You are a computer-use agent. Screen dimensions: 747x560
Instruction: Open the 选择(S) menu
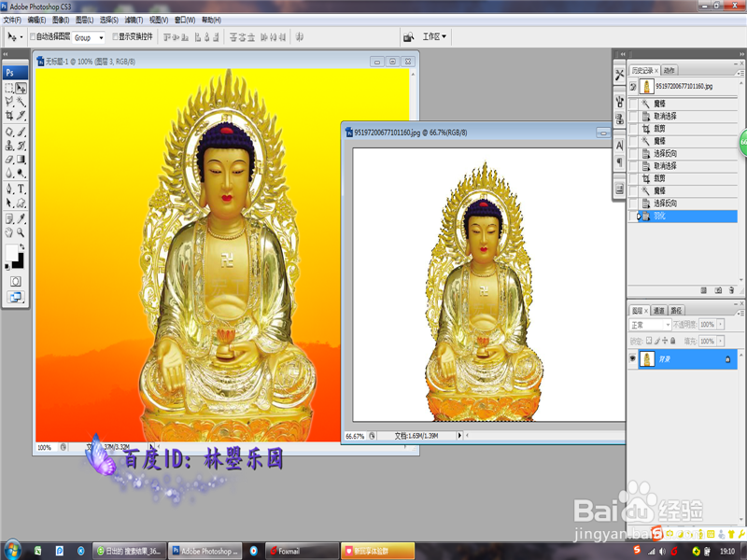[108, 20]
